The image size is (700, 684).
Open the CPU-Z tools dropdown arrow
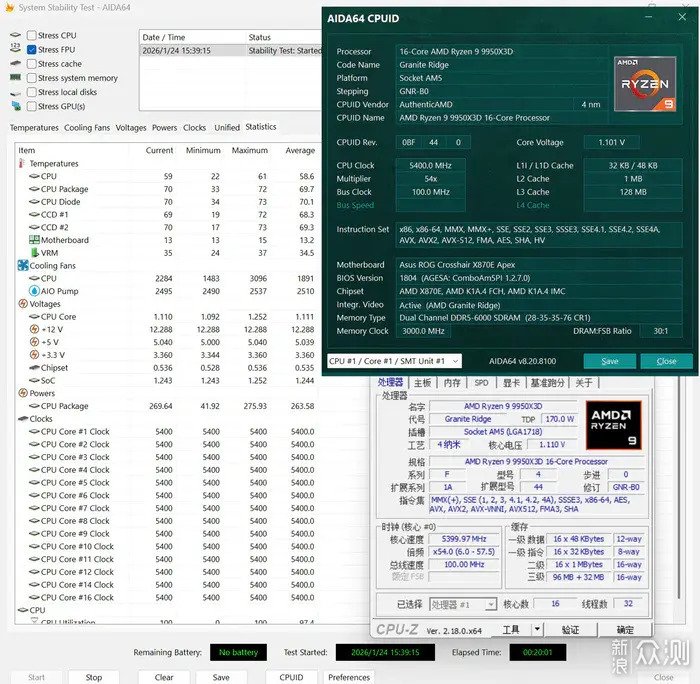537,629
